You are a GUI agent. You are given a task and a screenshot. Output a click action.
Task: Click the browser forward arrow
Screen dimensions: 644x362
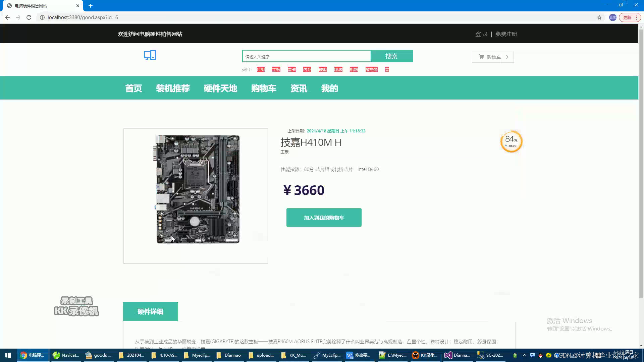pyautogui.click(x=18, y=17)
